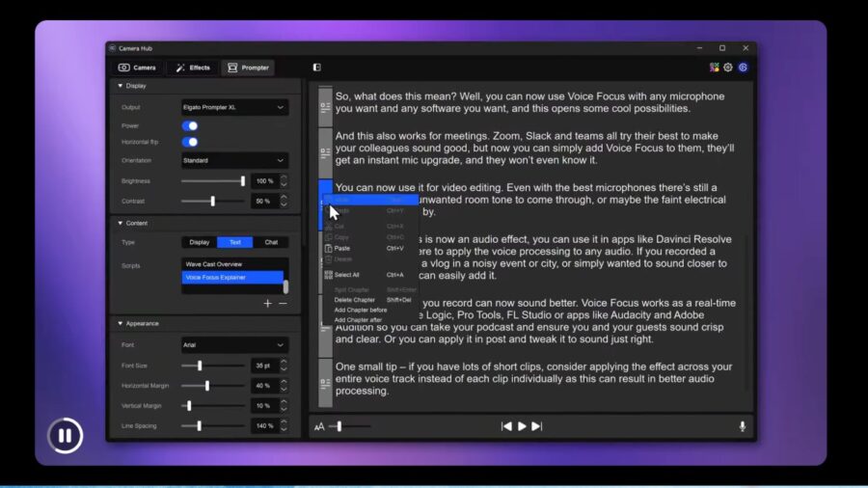Open the Font dropdown showing Arial

234,344
